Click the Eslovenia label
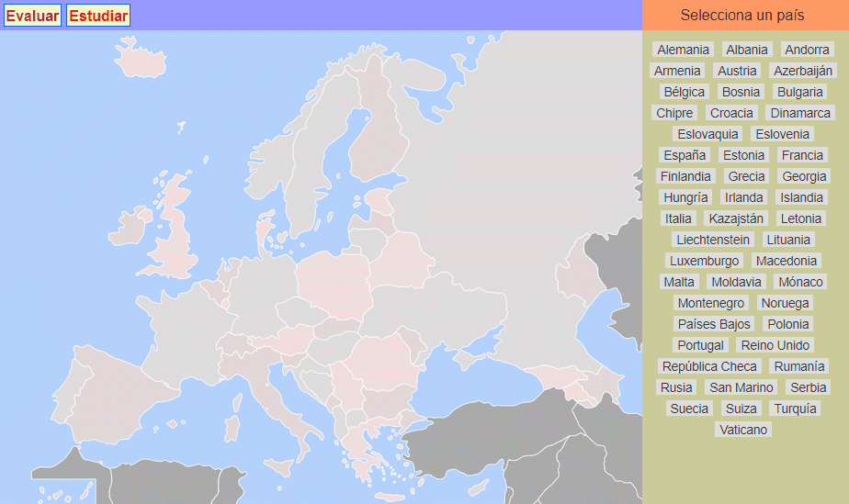The height and width of the screenshot is (504, 849). tap(783, 133)
